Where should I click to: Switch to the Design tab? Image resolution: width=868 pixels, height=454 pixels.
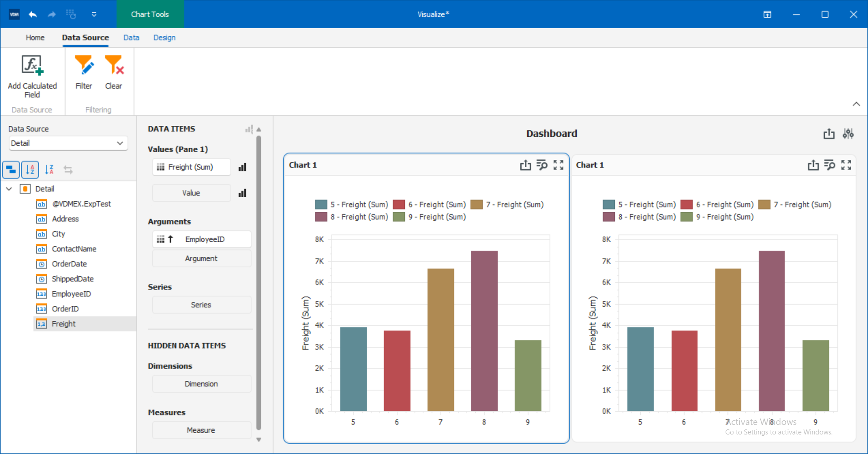[164, 37]
